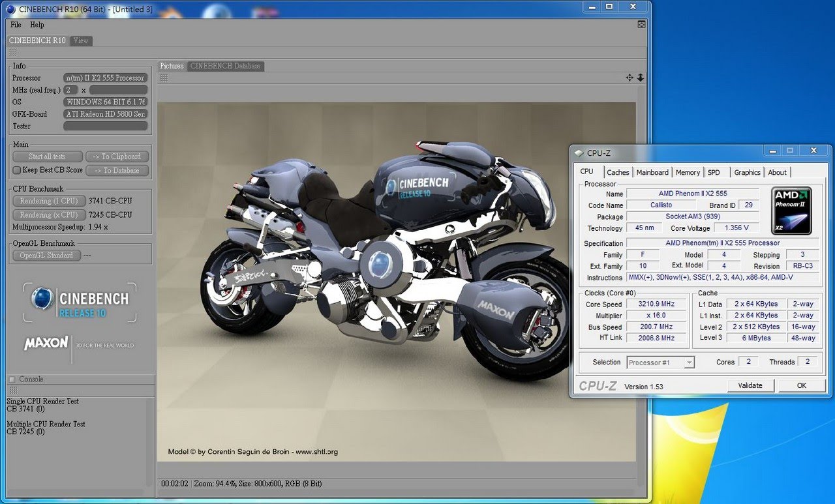Click the 3741 CB-CPU score
835x504 pixels.
click(110, 201)
